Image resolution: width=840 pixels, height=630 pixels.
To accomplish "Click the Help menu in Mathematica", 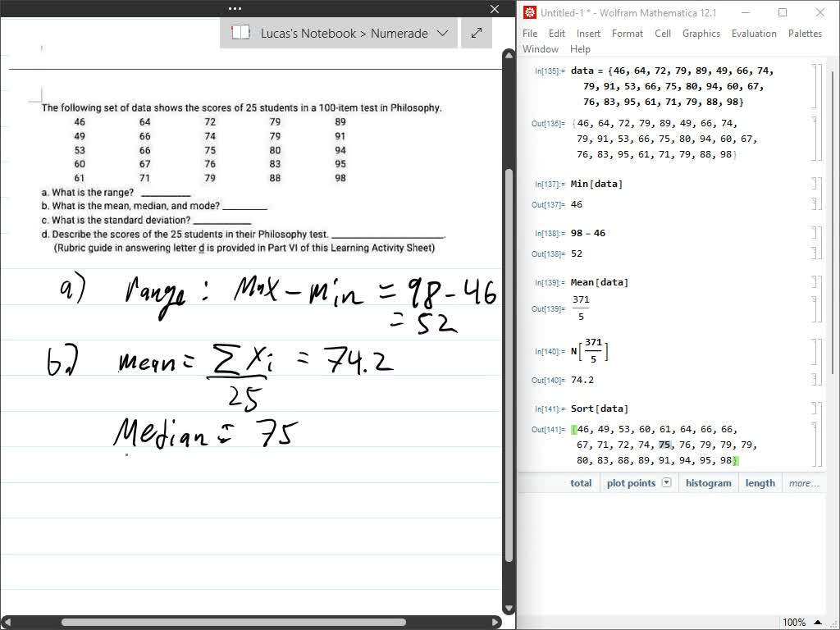I will click(x=580, y=48).
